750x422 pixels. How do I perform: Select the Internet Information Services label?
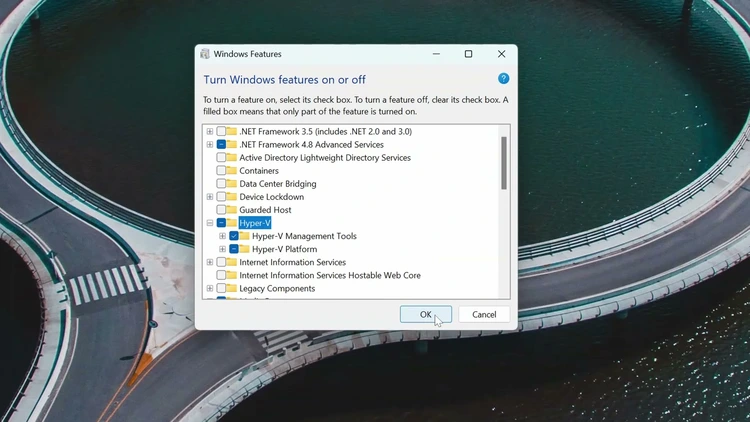coord(292,262)
